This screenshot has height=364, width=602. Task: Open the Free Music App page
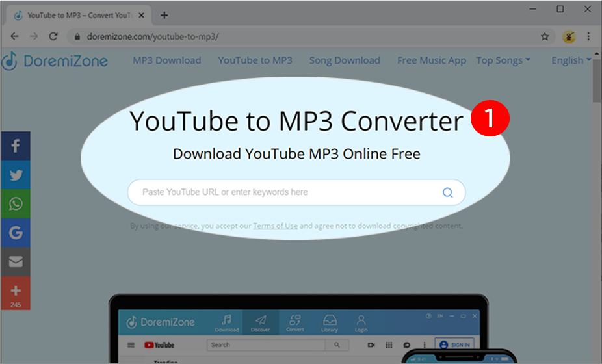coord(432,60)
